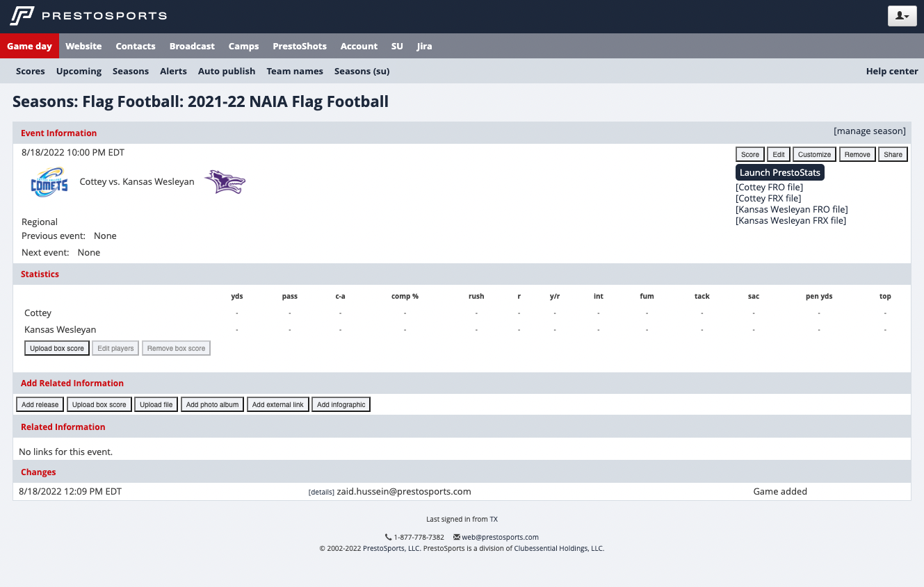Click the Cottey Comets team logo

pyautogui.click(x=49, y=182)
